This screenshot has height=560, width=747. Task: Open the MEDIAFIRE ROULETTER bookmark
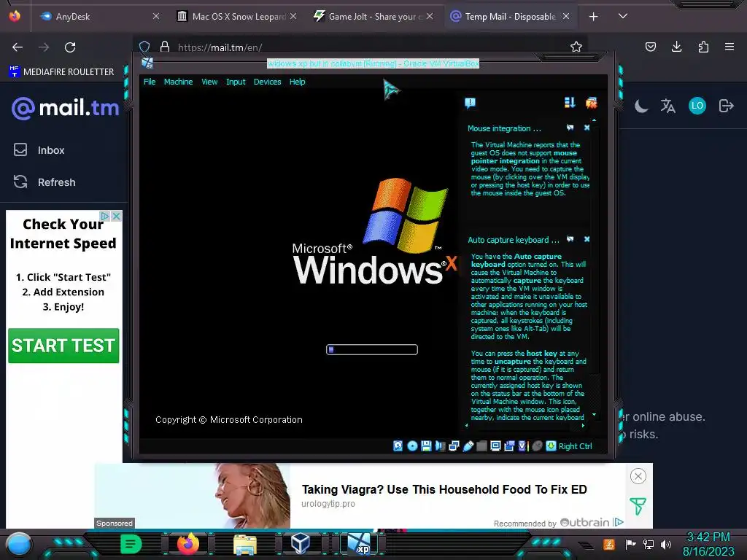pos(61,72)
